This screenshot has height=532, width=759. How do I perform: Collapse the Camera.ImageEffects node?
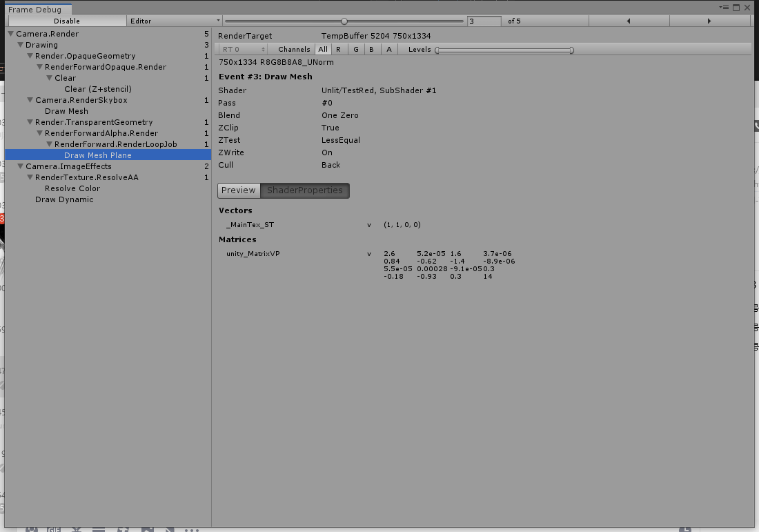[x=20, y=166]
